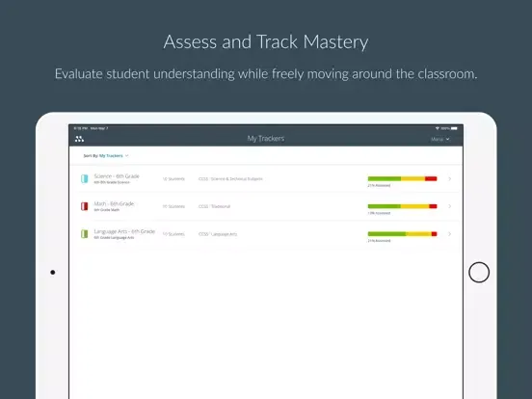Click student count in Language Arts row
Viewport: 532px width, 399px height.
coord(173,234)
